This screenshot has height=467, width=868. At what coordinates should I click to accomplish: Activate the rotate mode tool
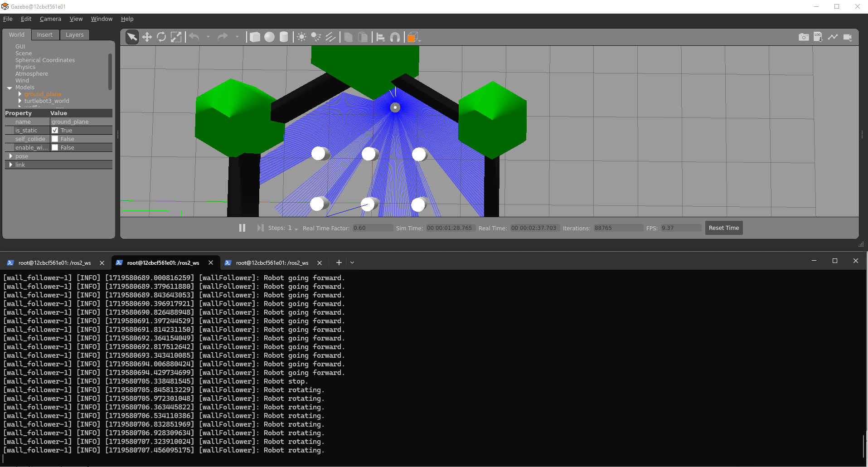click(x=161, y=37)
